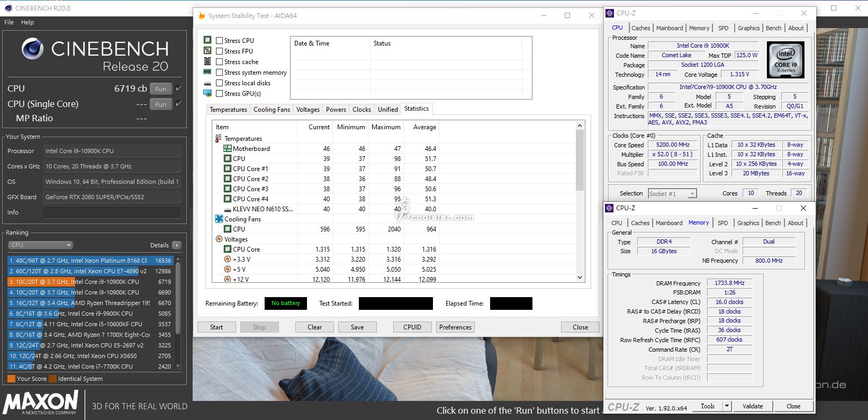
Task: Select ranking entry AMD Ryzen Threadripper
Action: click(x=90, y=303)
